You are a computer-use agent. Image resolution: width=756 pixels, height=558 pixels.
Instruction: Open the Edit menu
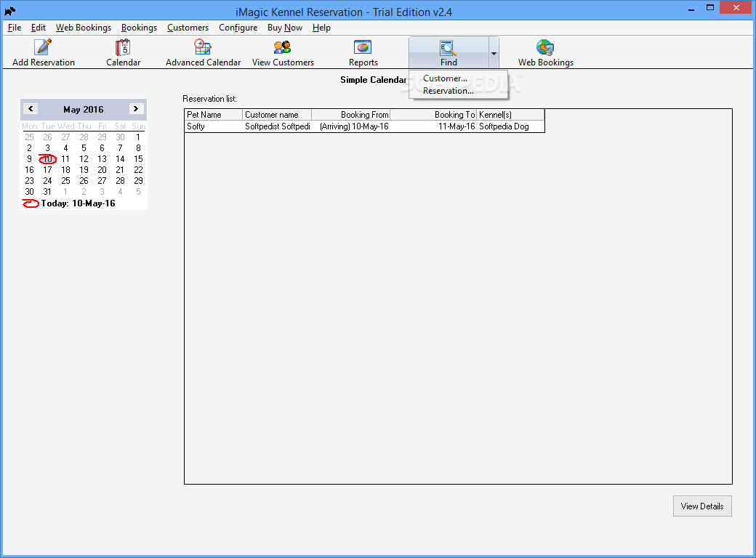[x=39, y=28]
